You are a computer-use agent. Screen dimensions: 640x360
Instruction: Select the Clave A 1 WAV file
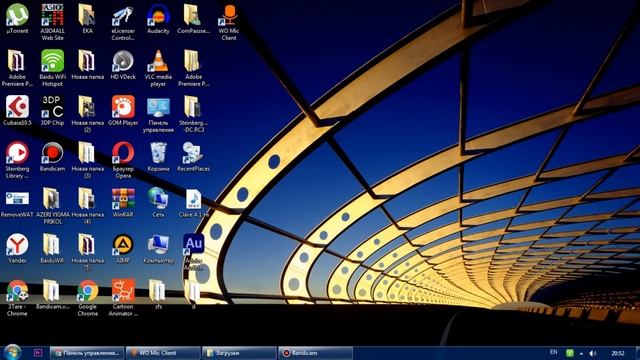pos(193,203)
